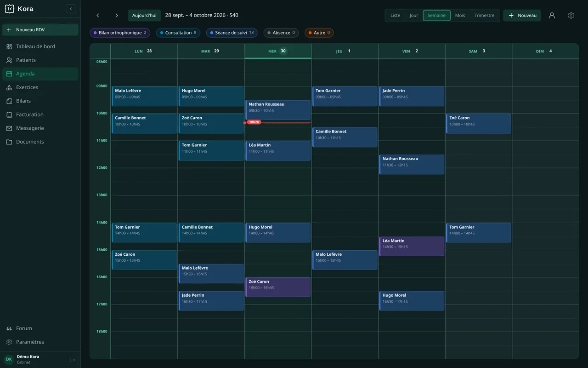Viewport: 588px width, 368px height.
Task: Collapse the sidebar with the chevron button
Action: 71,9
